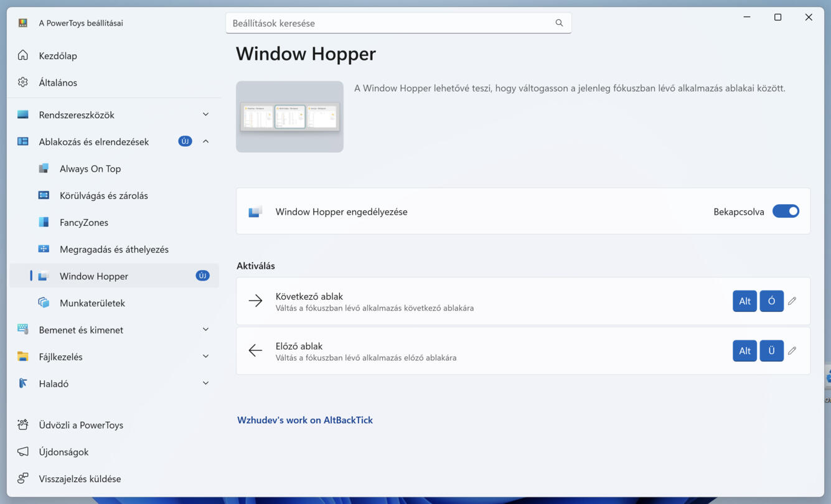
Task: Click the Ablakozás és elrendezések icon
Action: pos(23,141)
